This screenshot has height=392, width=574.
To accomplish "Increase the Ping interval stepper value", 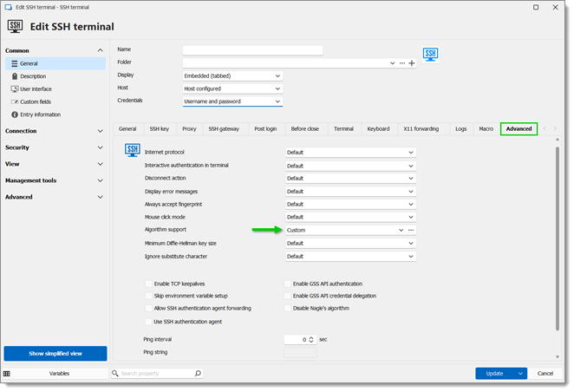I will (311, 338).
